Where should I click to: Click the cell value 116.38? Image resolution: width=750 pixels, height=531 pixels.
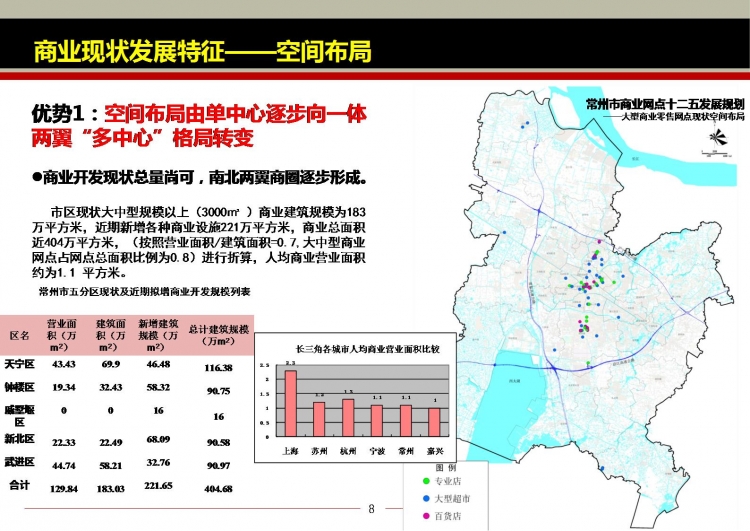219,367
